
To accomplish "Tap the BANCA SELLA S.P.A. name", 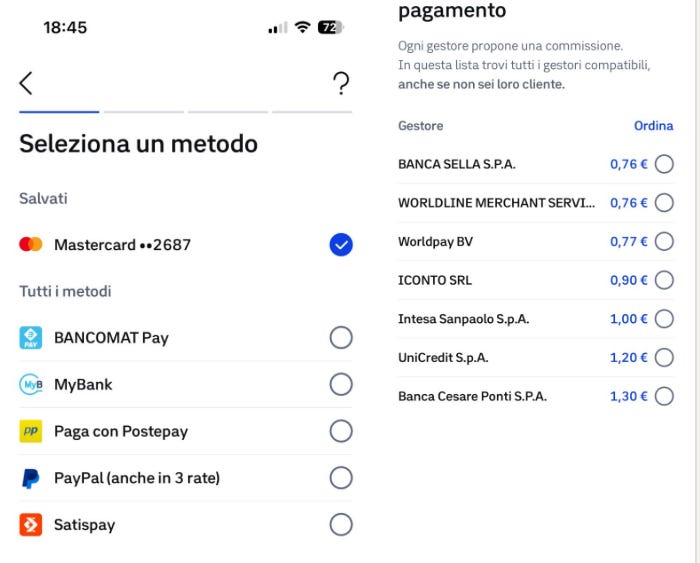I will [x=457, y=164].
